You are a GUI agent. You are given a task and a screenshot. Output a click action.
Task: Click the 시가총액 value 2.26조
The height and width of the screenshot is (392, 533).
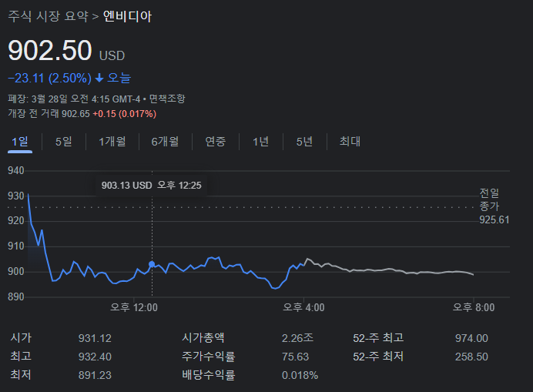297,338
